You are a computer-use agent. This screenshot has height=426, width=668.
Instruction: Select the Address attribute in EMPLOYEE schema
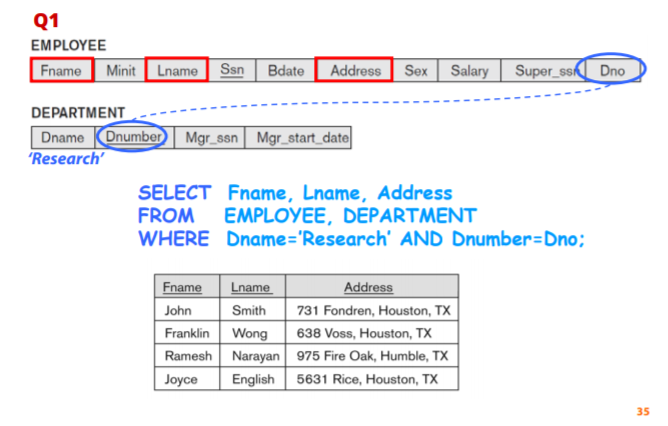(x=354, y=69)
